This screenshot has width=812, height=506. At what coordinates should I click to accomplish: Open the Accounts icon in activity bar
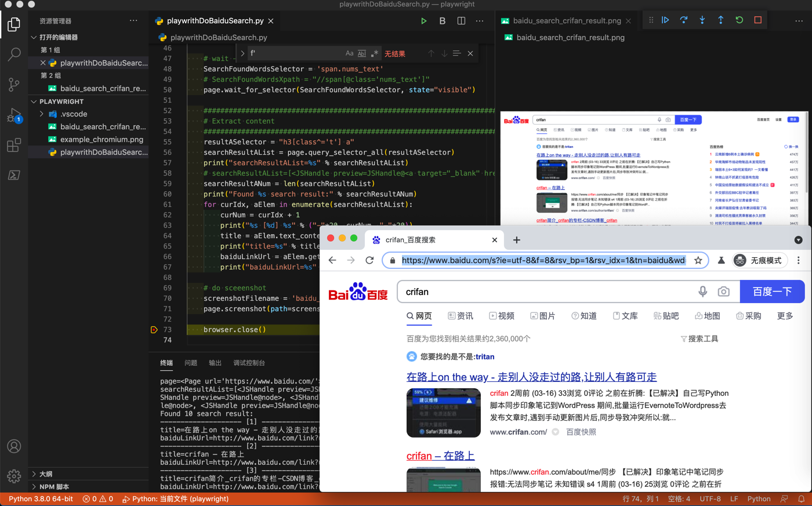[x=14, y=446]
